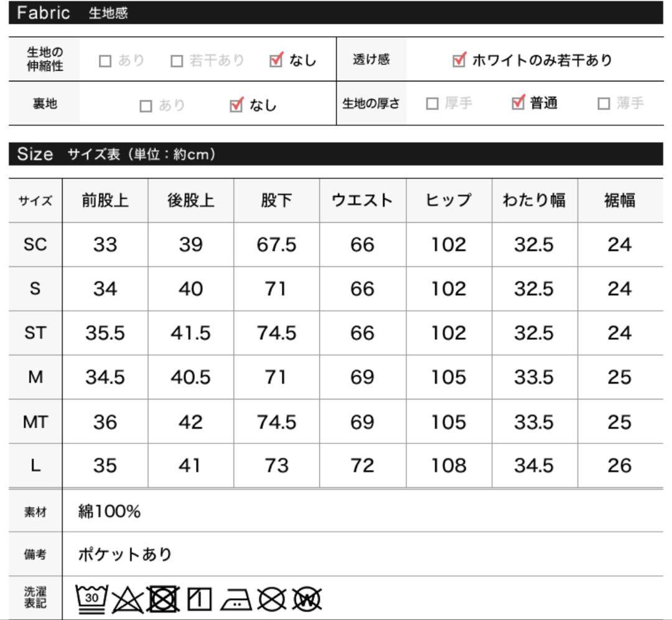The image size is (672, 620).
Task: Click the do-not-tumble-dry icon
Action: point(163,599)
